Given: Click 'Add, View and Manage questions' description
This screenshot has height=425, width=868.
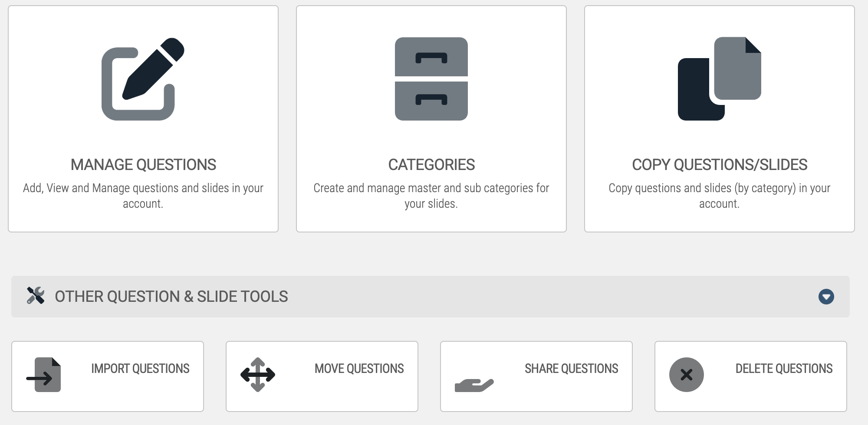Looking at the screenshot, I should coord(143,196).
